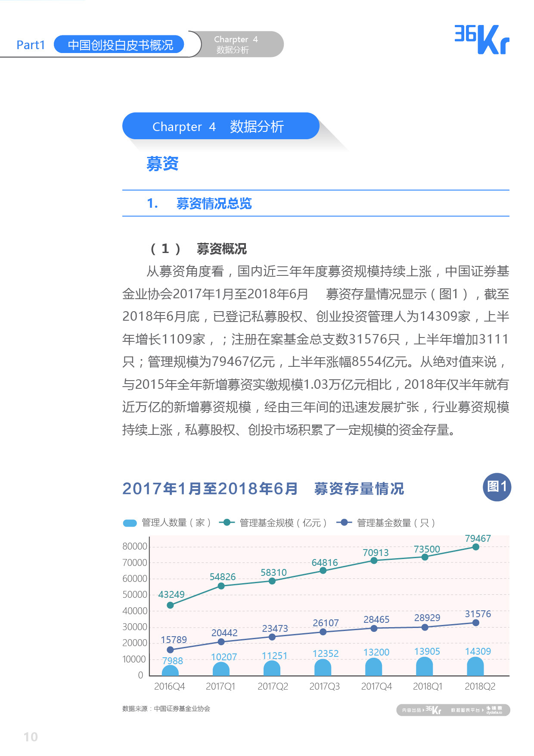Click the chart title 2017年1月至2018年6月 募资存量情况

tap(263, 488)
